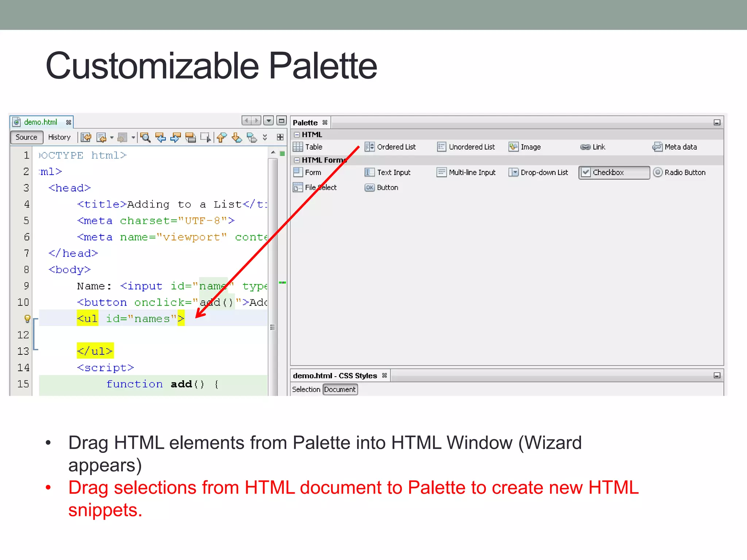The image size is (747, 560).
Task: Select the Table palette item
Action: click(x=308, y=147)
